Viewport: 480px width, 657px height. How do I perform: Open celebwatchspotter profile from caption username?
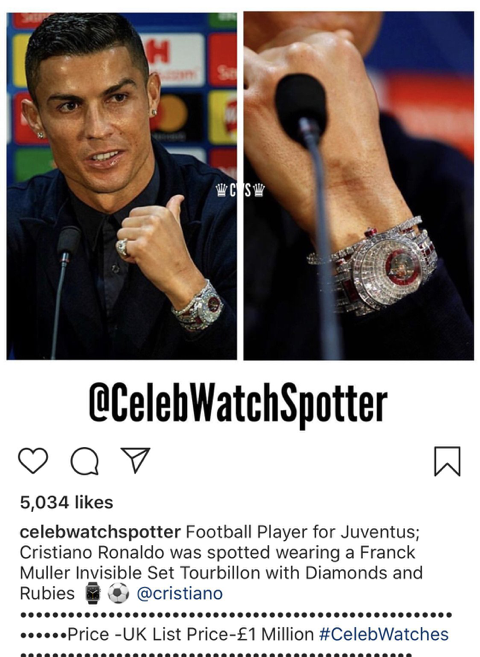100,532
